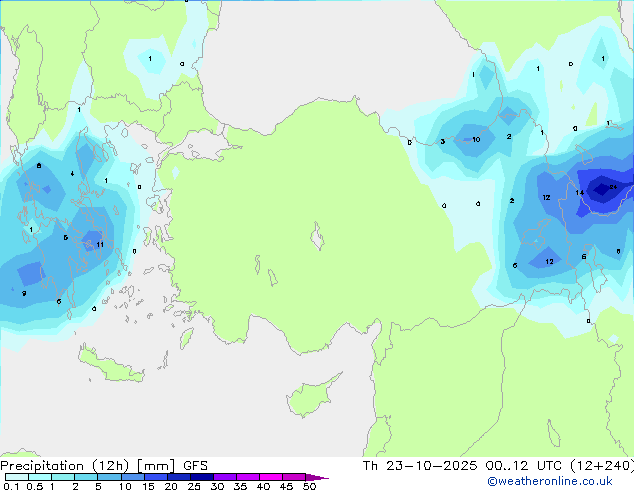Screen dimensions: 634x490
Task: Click the 0.5–1 mm legend color box
Action: (x=40, y=477)
